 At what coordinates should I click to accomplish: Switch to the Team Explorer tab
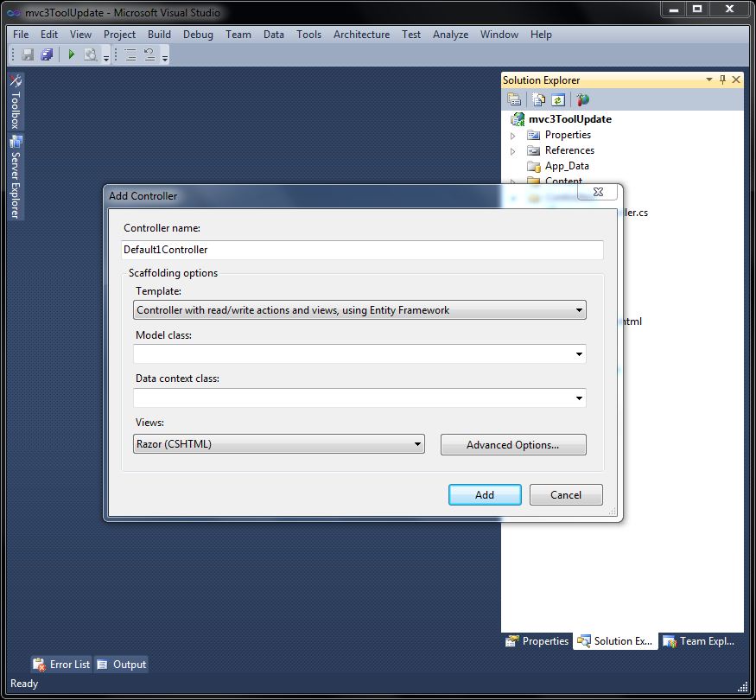[698, 641]
